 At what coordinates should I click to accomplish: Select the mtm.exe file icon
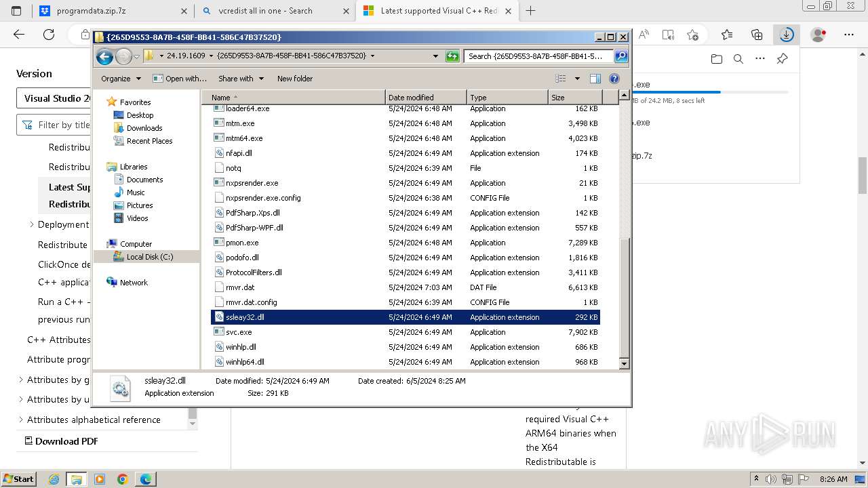click(x=219, y=123)
